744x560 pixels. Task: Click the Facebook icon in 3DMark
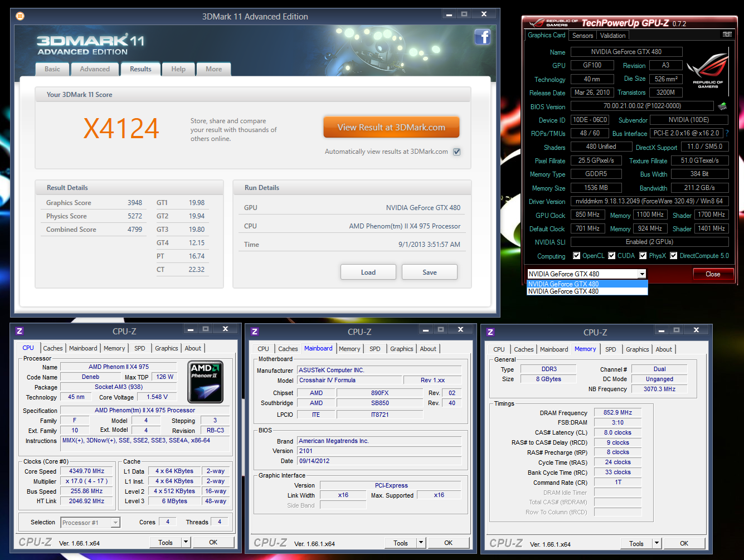[482, 37]
